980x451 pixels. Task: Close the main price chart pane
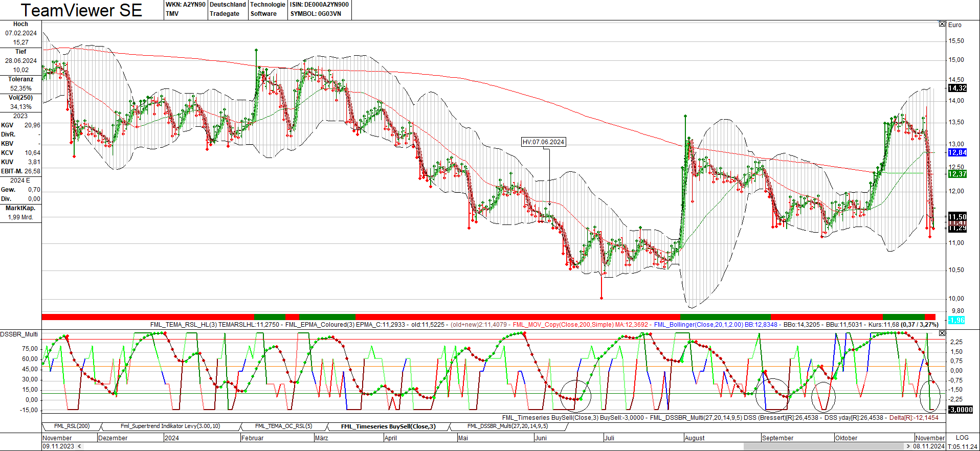click(x=942, y=24)
